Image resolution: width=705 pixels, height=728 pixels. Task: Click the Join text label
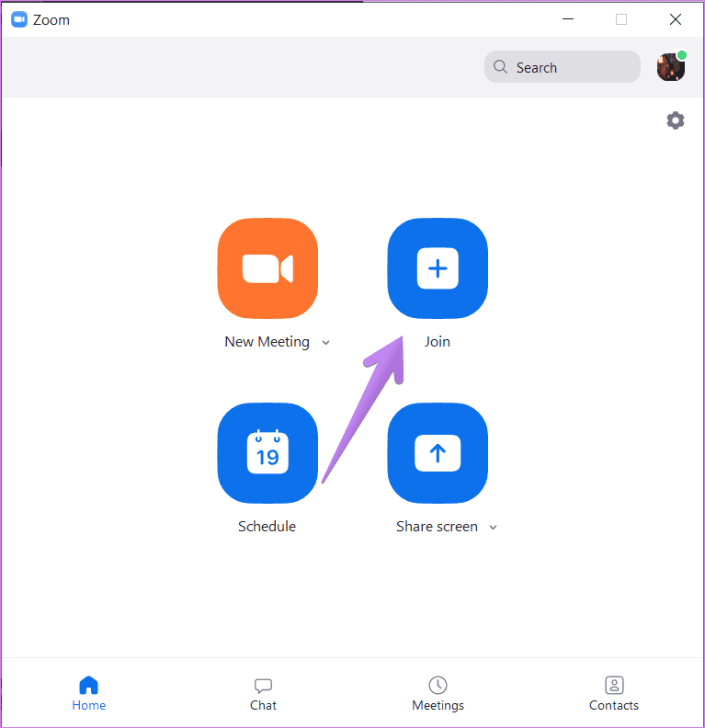438,342
